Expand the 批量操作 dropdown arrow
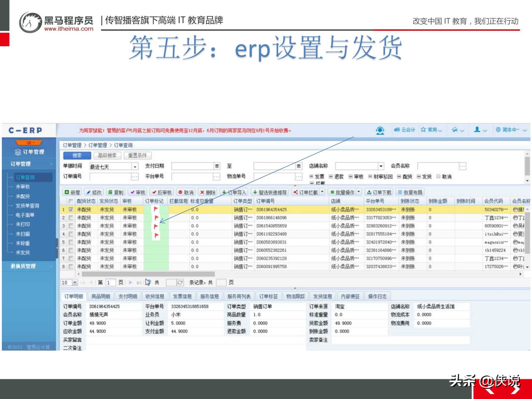Screen dimensions: 532x399 click(359, 192)
